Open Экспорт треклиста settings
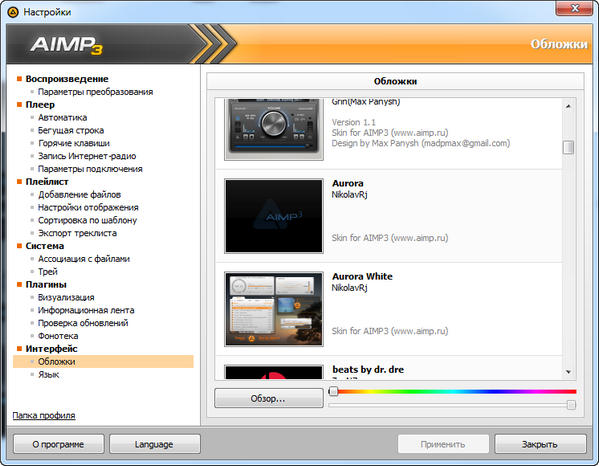Viewport: 599px width, 466px height. coord(77,233)
